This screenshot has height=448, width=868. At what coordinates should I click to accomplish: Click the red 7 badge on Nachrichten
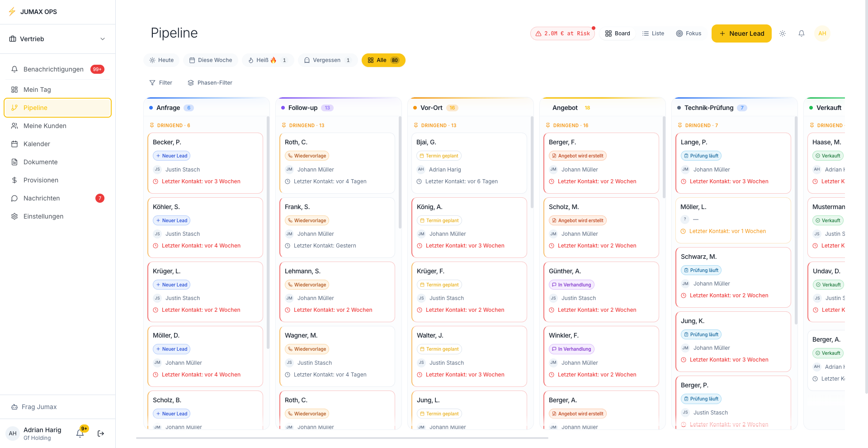[x=100, y=198]
